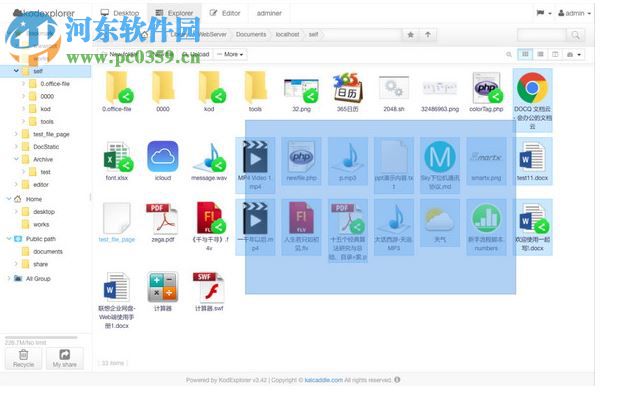Select the test_file_page blank file
The height and width of the screenshot is (395, 626).
117,218
